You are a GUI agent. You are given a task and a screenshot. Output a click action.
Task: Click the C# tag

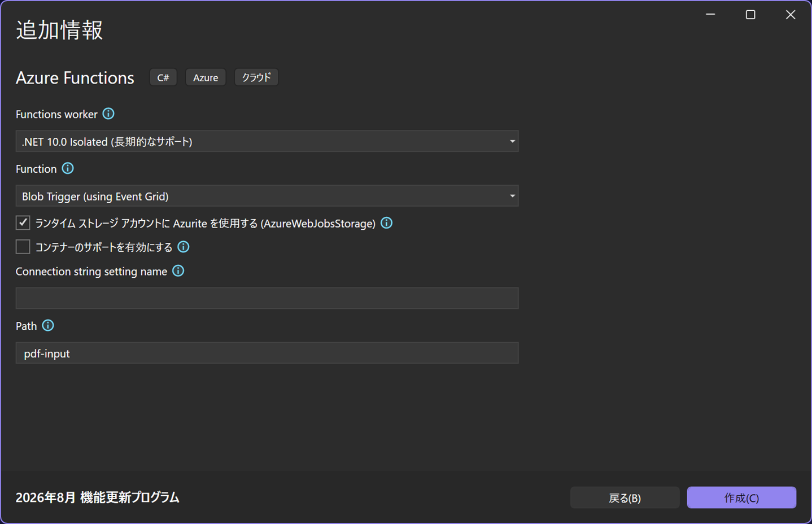click(163, 77)
